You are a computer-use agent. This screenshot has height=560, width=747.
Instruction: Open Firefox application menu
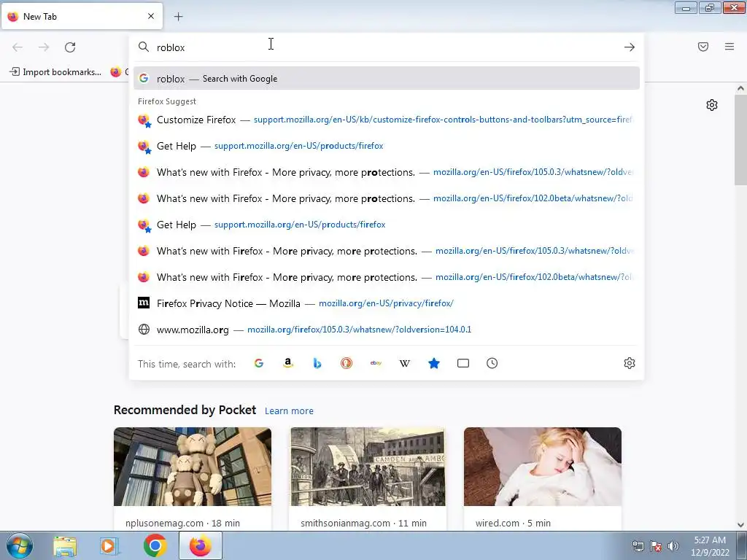tap(729, 47)
